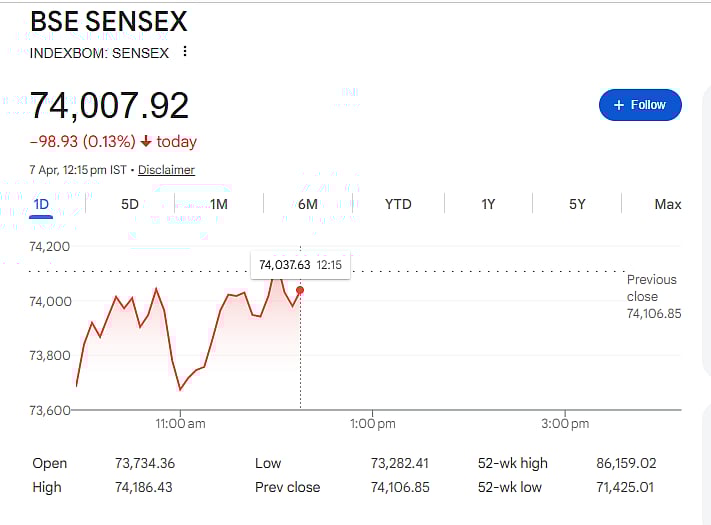The height and width of the screenshot is (525, 711).
Task: Show the 6M chart range
Action: click(308, 204)
